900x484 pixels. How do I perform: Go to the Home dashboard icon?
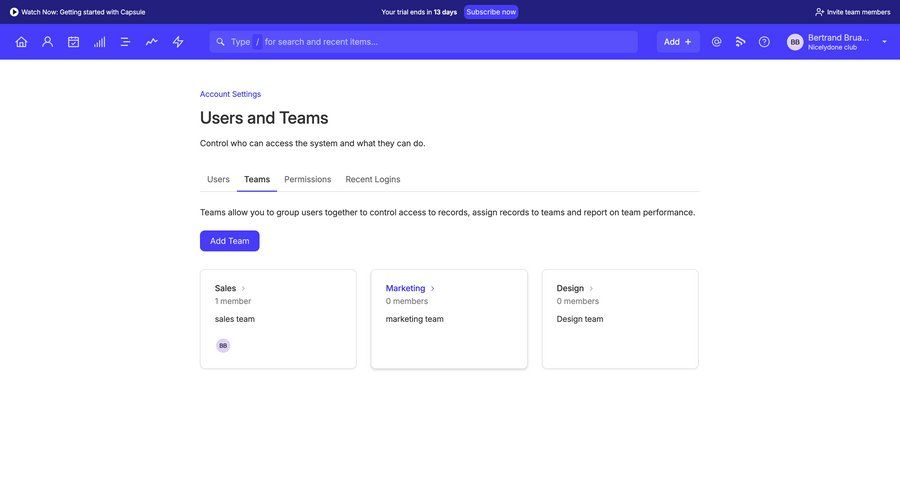[21, 42]
